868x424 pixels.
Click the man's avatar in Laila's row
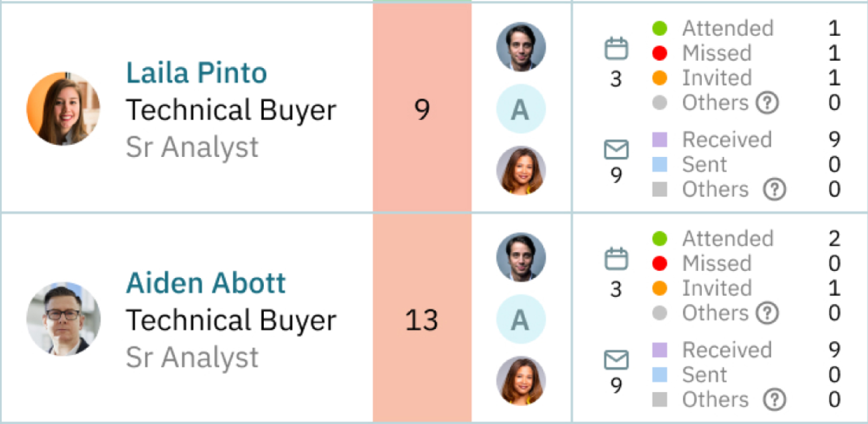click(521, 47)
